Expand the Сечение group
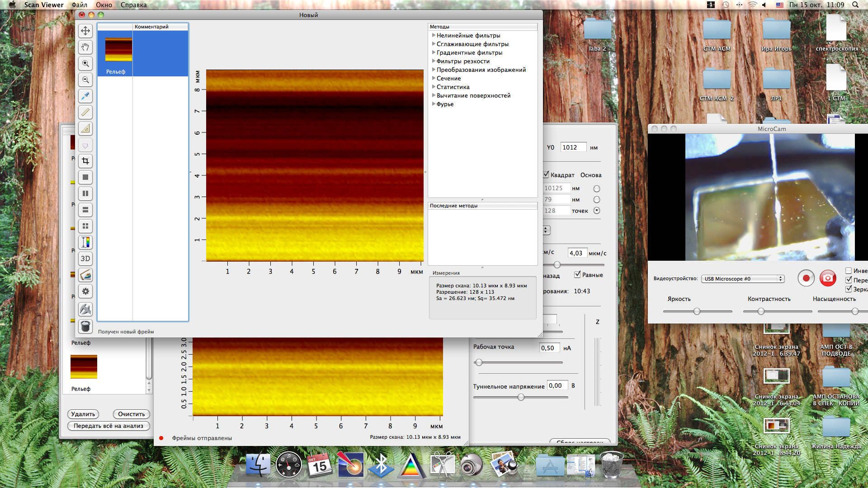The height and width of the screenshot is (488, 868). coord(434,78)
